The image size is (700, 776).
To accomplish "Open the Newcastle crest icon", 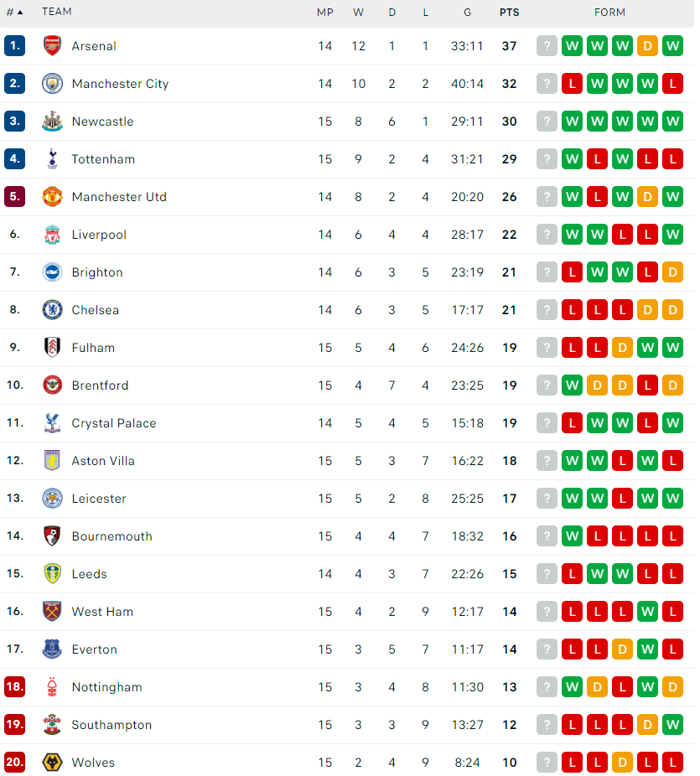I will [x=52, y=122].
